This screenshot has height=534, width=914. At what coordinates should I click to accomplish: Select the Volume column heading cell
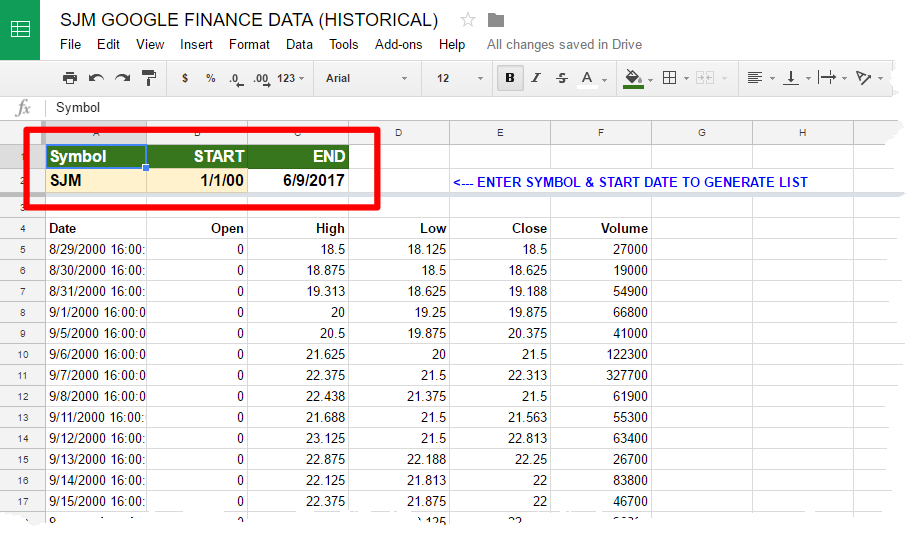point(601,229)
